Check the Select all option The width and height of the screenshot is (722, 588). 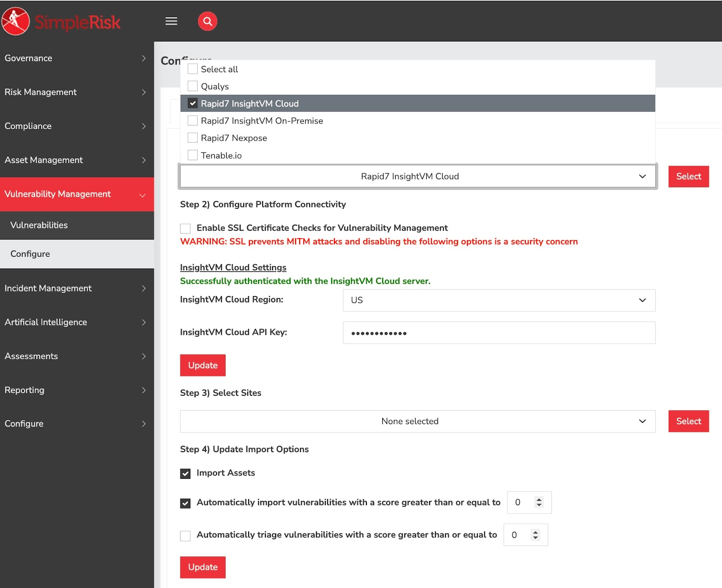pyautogui.click(x=193, y=68)
